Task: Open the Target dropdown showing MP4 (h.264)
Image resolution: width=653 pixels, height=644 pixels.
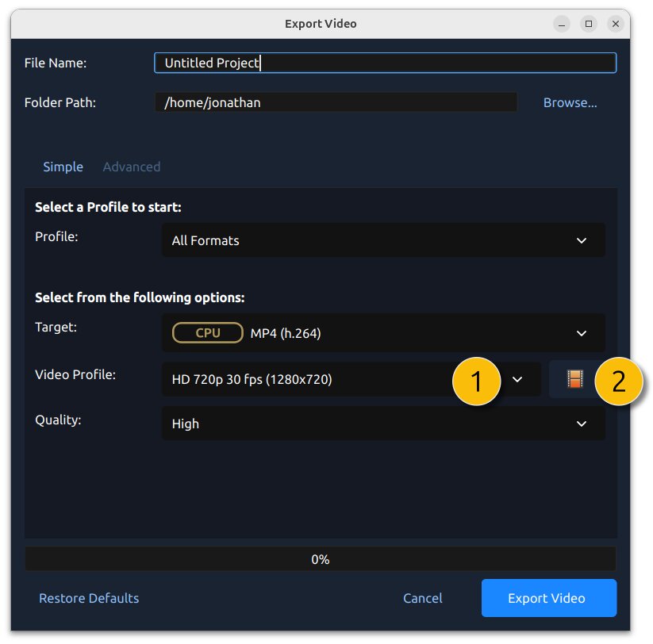Action: (383, 333)
